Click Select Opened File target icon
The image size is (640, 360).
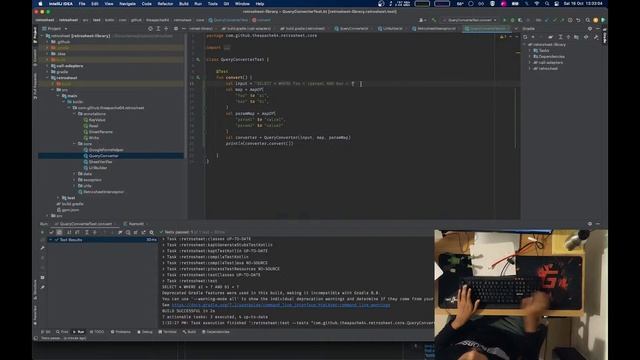click(x=150, y=29)
